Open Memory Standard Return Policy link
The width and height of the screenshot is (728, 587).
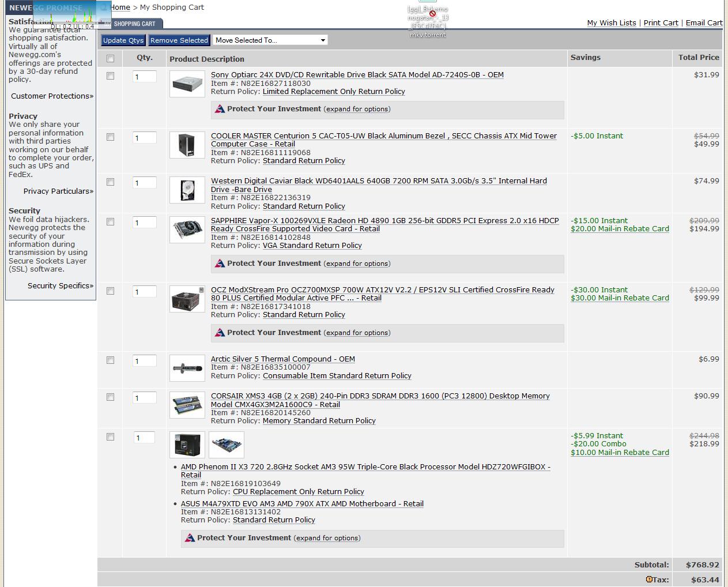(x=319, y=421)
